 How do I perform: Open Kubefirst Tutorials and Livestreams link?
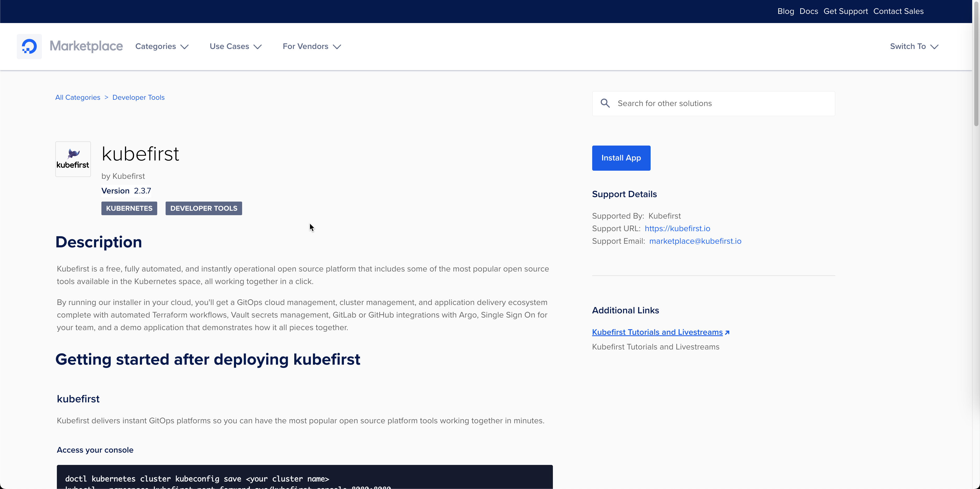657,332
